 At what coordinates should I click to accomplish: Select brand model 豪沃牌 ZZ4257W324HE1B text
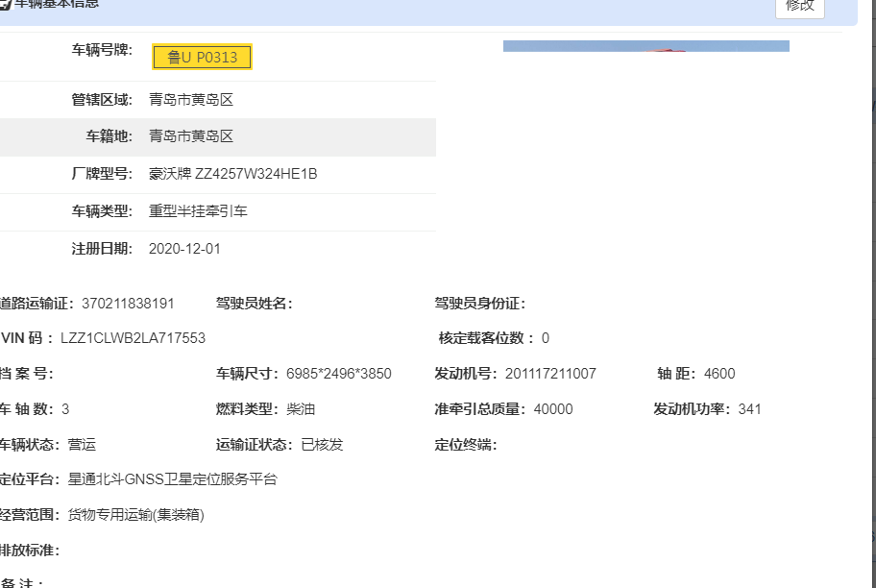232,174
